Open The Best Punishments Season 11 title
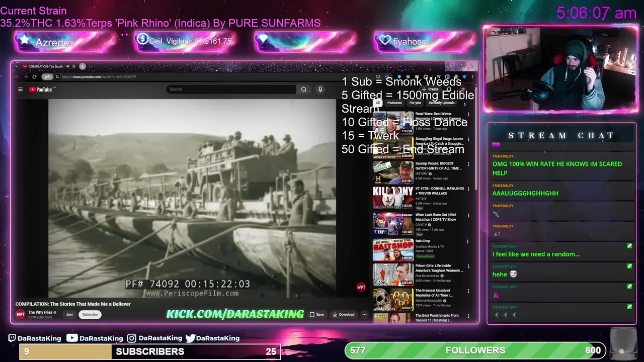The image size is (644, 362). (x=437, y=318)
